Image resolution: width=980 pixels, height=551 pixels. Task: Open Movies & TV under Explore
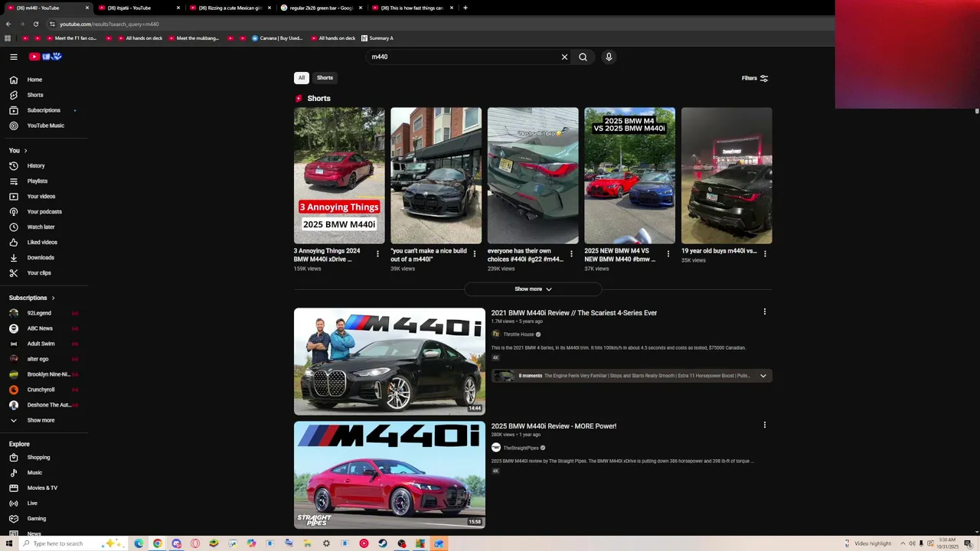click(x=44, y=488)
